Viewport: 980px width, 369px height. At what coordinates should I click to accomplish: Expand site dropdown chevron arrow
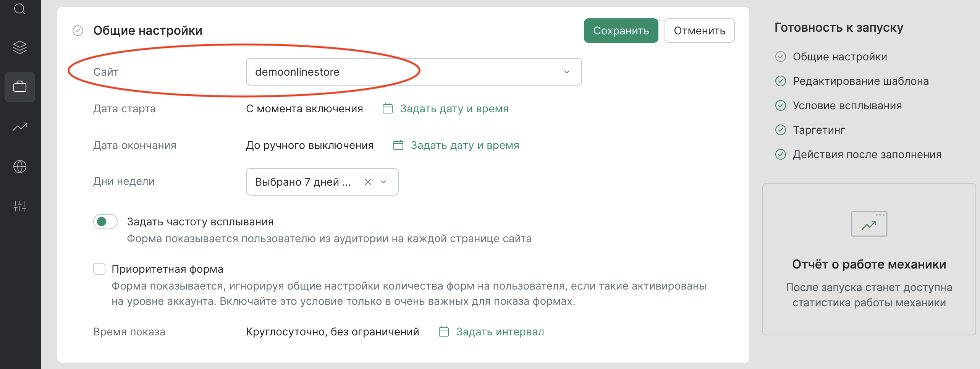coord(567,72)
